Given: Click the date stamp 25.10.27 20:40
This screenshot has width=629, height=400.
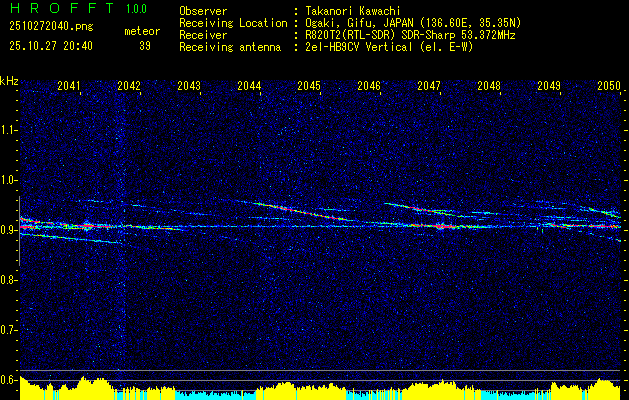Looking at the screenshot, I should tap(51, 46).
